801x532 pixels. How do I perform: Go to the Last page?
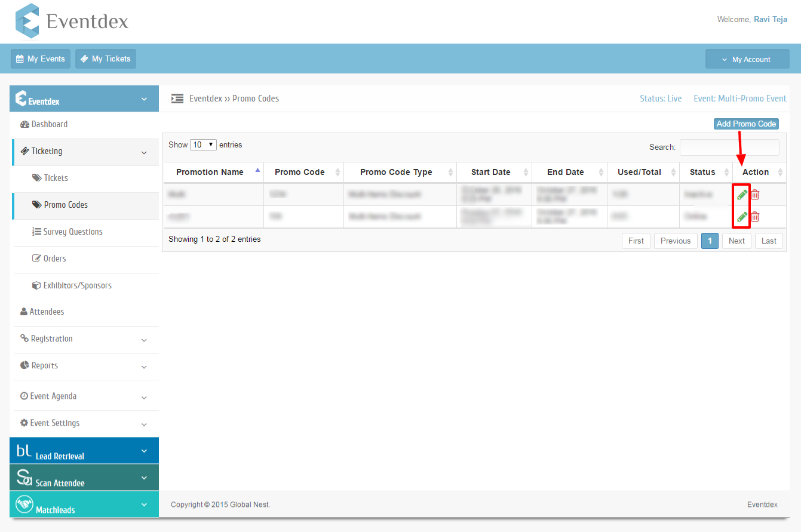point(769,241)
